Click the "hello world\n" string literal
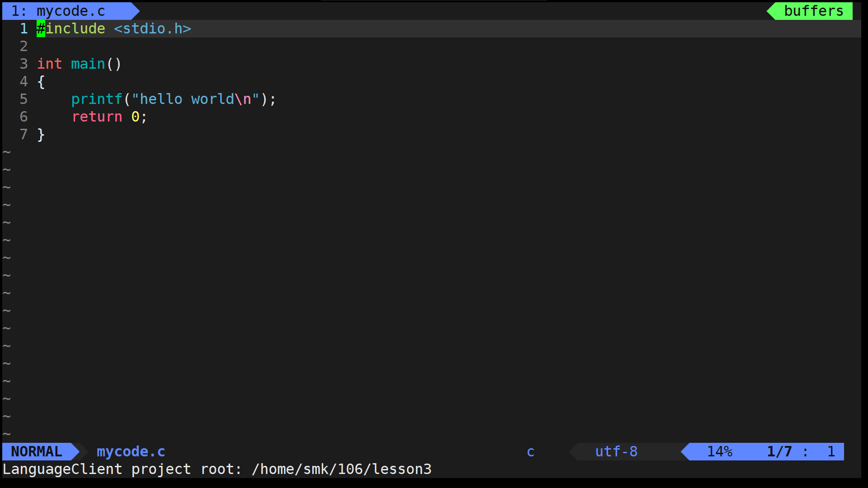 tap(195, 99)
